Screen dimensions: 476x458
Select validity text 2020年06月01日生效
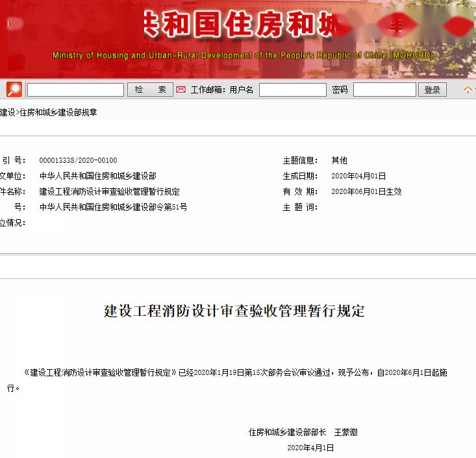(366, 191)
